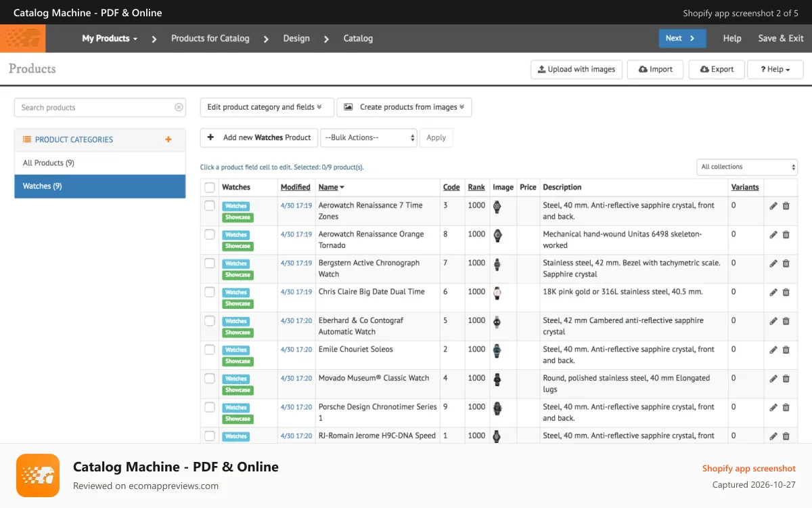Viewport: 812px width, 508px height.
Task: Sort by the Rank column header
Action: (x=476, y=188)
